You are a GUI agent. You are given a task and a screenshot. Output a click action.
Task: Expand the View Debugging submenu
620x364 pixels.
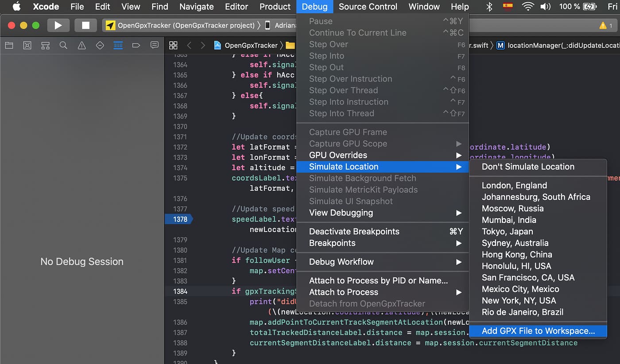pyautogui.click(x=382, y=213)
